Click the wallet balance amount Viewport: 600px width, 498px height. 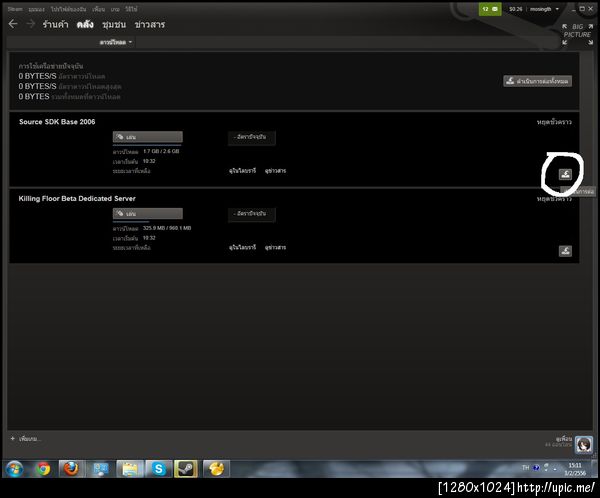(x=515, y=9)
